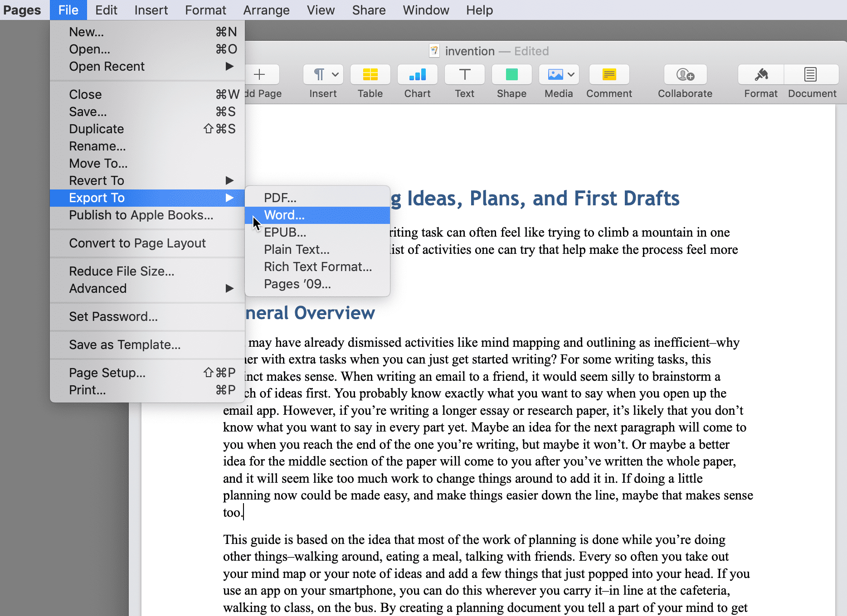Click Save as Template
Screen dimensions: 847x616
[x=147, y=344]
